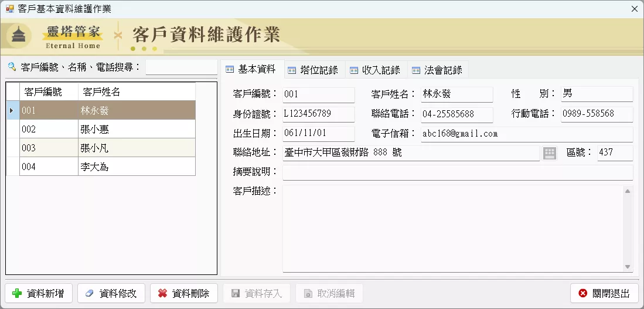Screen dimensions: 644x309
Task: Click inside the 客戶描述 text area
Action: point(452,229)
